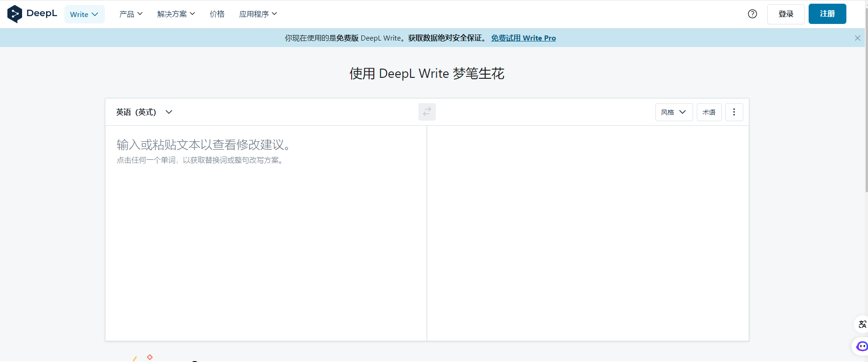Open the 风格 style dropdown
Screen dimensions: 868x362
(x=674, y=112)
